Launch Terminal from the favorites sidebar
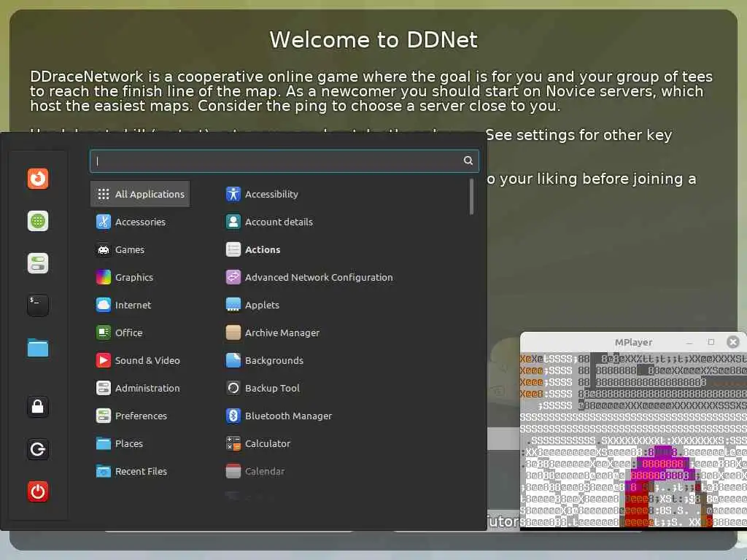 (38, 306)
